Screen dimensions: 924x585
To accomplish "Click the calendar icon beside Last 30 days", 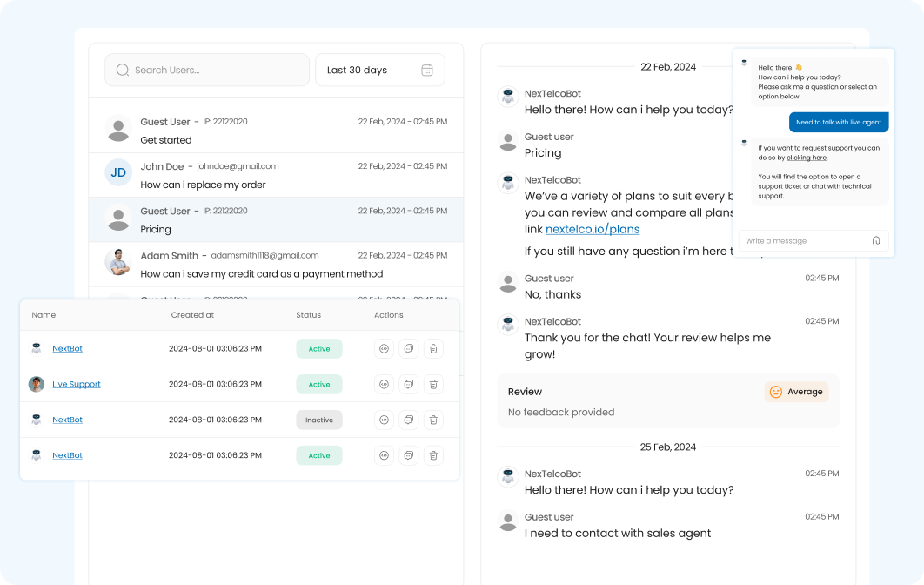I will coord(427,70).
